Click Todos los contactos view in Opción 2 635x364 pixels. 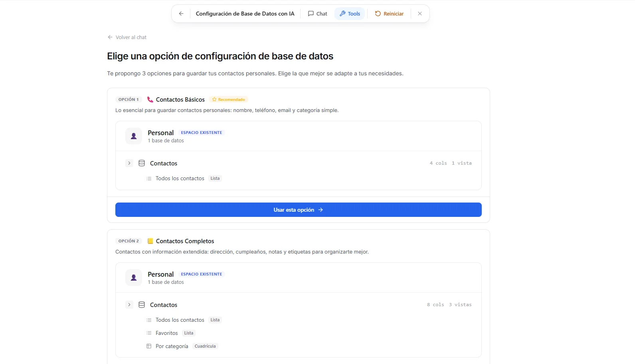pyautogui.click(x=180, y=320)
